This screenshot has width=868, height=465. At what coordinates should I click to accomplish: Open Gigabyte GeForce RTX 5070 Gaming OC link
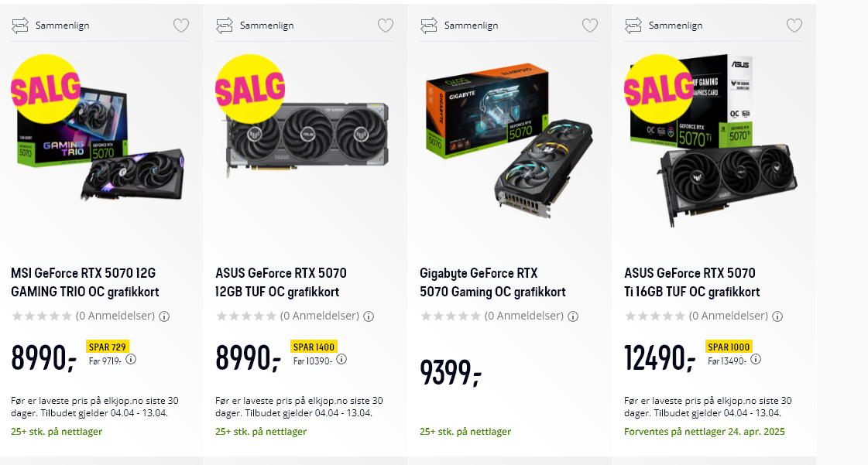point(492,282)
